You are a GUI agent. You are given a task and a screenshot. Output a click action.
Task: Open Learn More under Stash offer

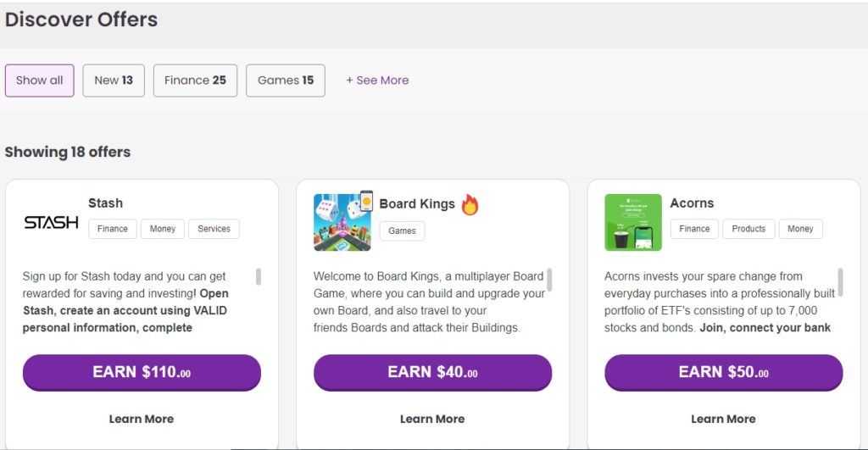pyautogui.click(x=142, y=419)
